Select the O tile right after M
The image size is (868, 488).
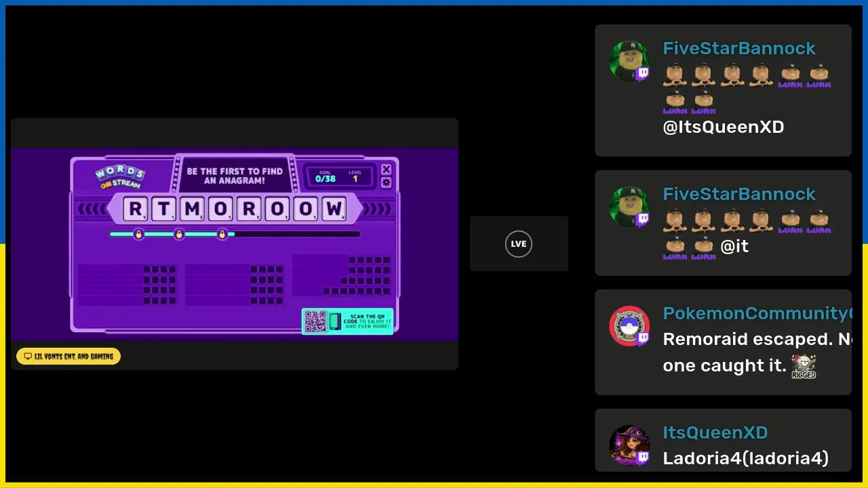[220, 209]
